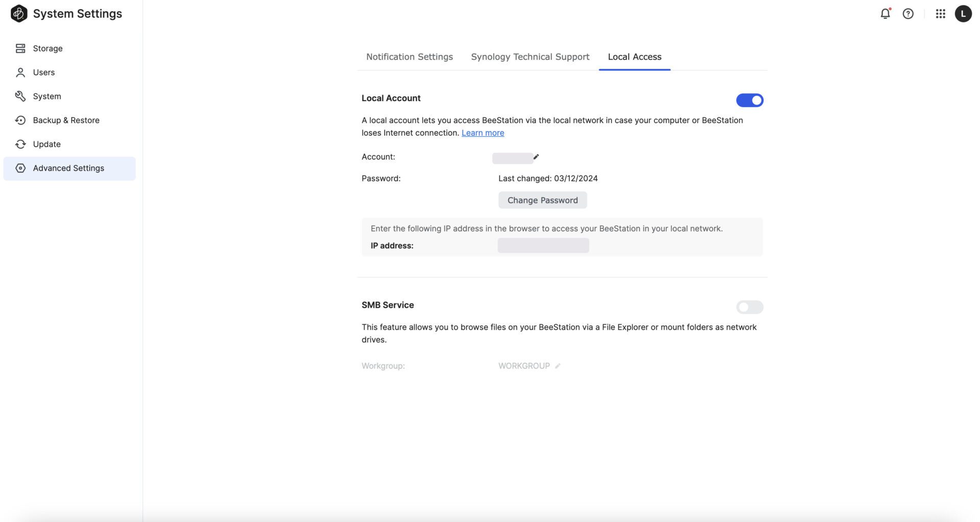Click the IP address field

tap(543, 245)
